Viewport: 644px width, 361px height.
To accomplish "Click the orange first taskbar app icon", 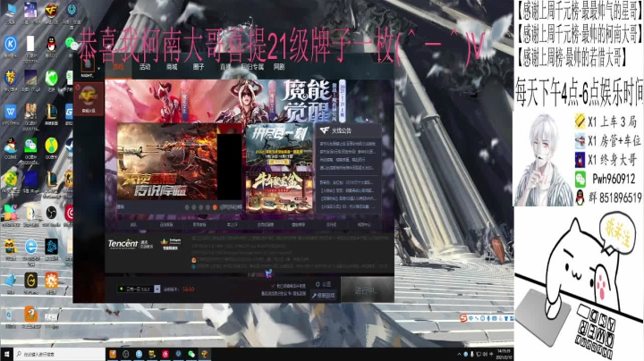I will (113, 354).
